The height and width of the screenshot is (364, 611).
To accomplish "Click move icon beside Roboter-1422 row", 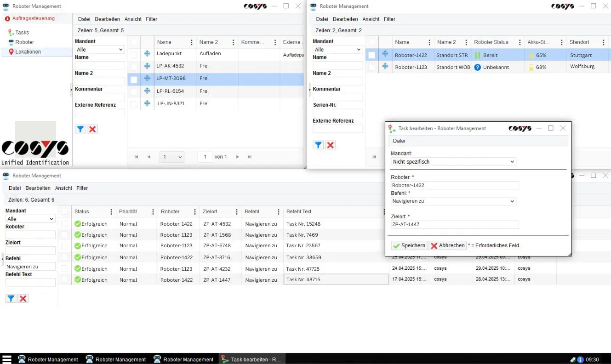I will pyautogui.click(x=385, y=55).
